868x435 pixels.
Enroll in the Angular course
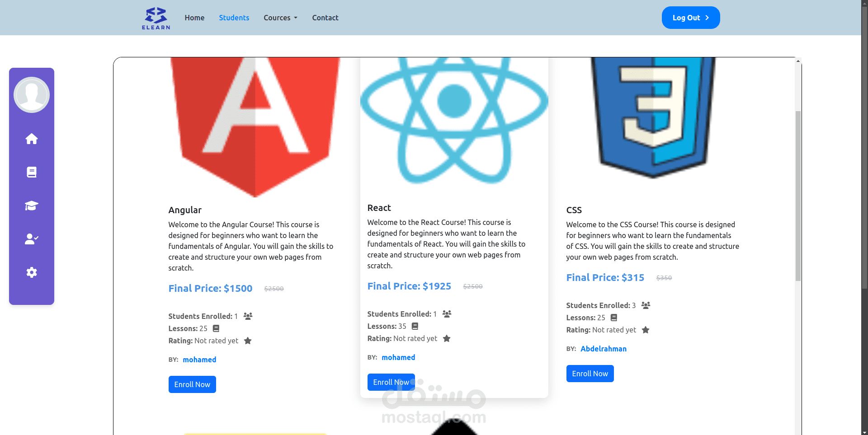[x=192, y=384]
